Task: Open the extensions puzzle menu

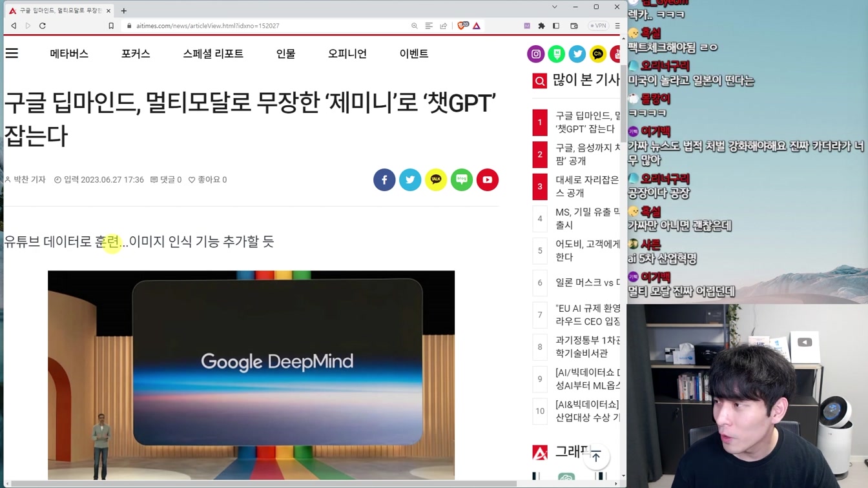Action: click(x=541, y=26)
